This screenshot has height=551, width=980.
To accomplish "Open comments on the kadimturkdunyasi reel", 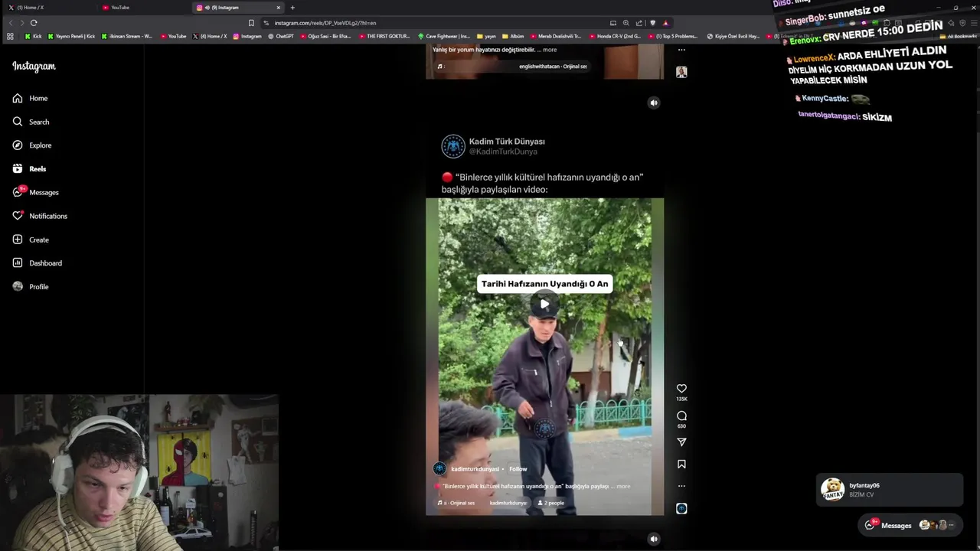I will 681,416.
